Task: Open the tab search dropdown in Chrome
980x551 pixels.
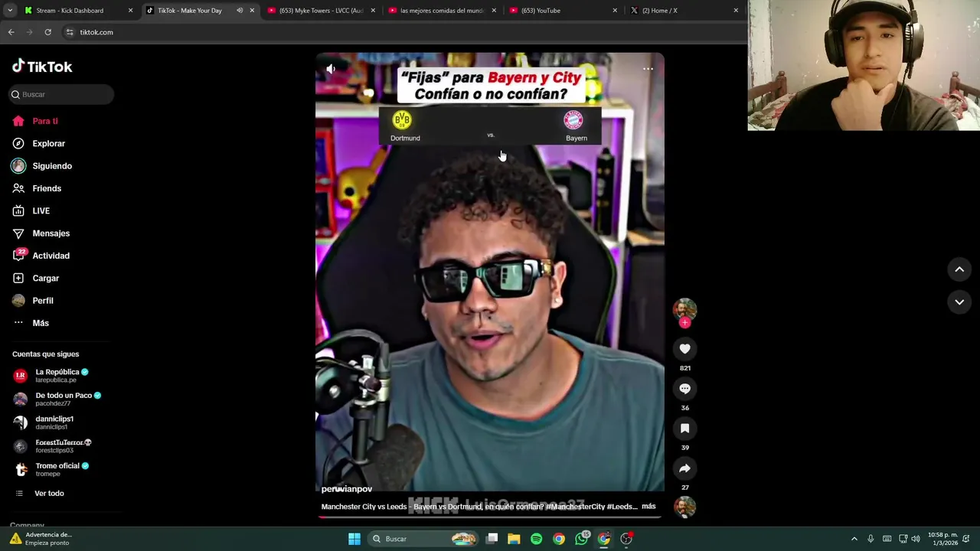Action: (9, 11)
